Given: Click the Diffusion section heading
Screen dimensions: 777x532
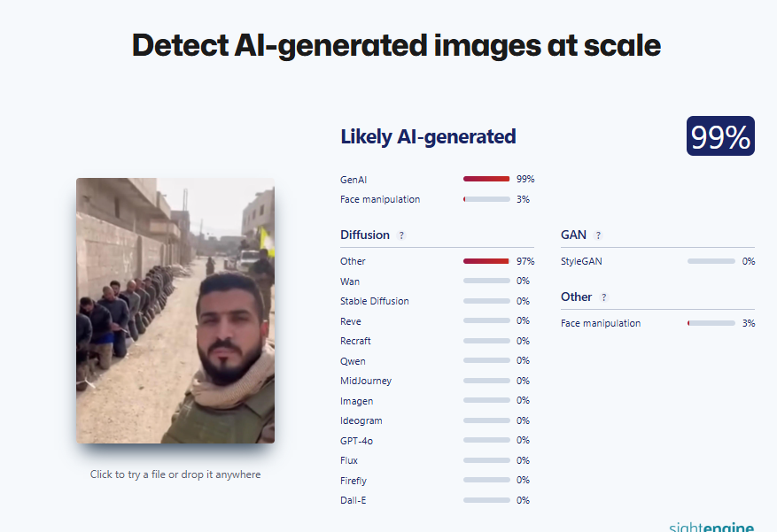Looking at the screenshot, I should 364,235.
